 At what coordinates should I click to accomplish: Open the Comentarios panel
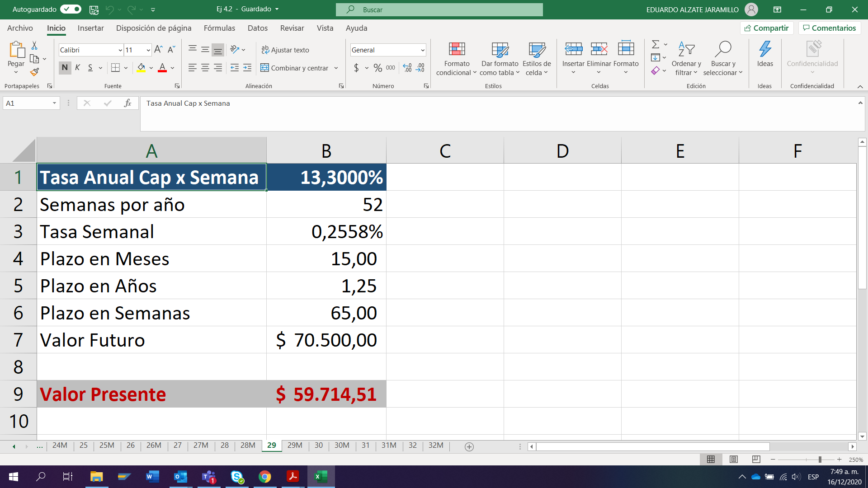tap(829, 28)
